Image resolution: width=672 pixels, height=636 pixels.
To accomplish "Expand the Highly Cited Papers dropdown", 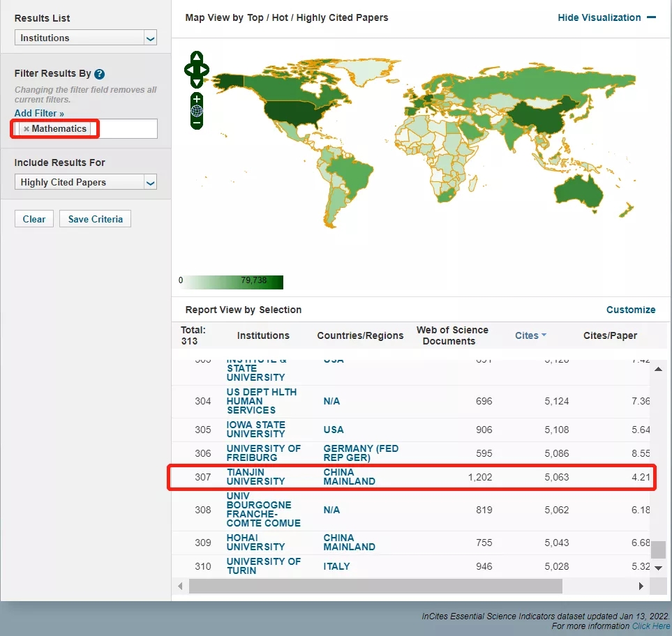I will (85, 183).
